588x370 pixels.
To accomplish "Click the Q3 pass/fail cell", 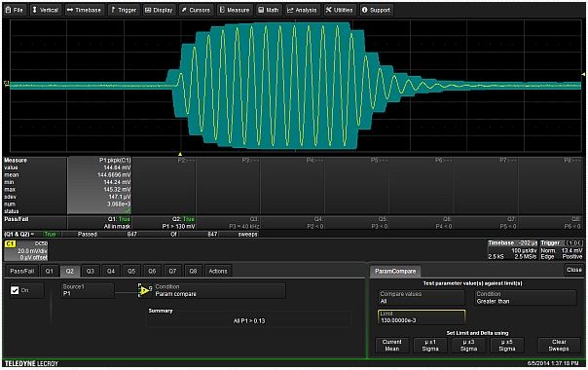I will (228, 223).
